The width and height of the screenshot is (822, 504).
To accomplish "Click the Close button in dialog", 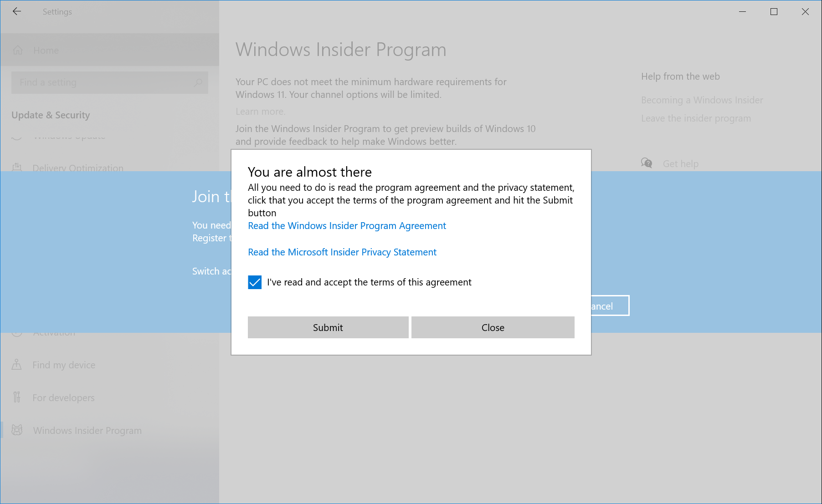I will pyautogui.click(x=493, y=327).
